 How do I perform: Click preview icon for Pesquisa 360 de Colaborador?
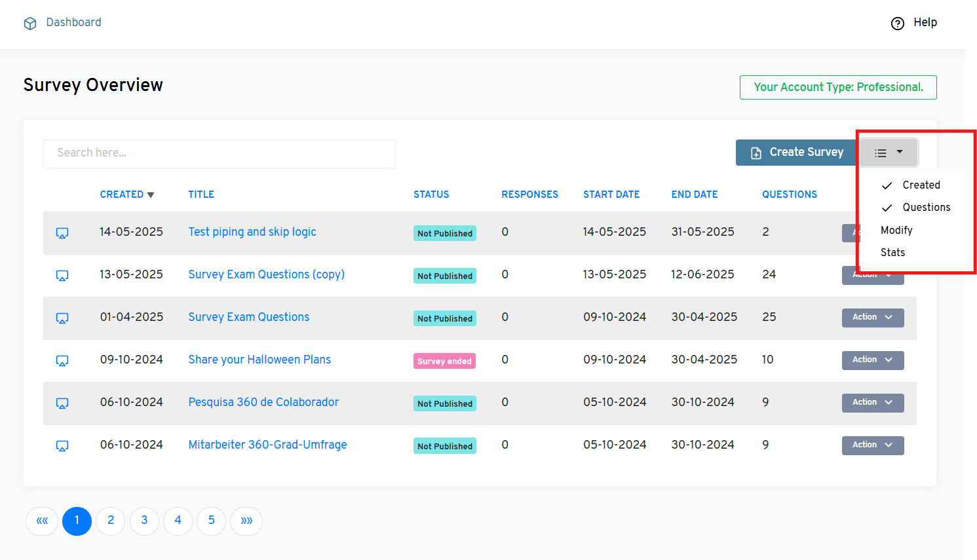tap(62, 403)
